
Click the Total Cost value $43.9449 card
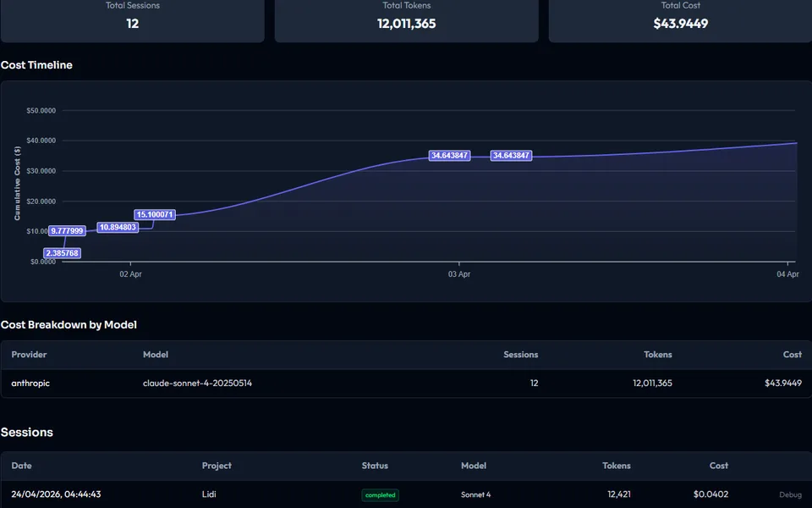point(680,24)
